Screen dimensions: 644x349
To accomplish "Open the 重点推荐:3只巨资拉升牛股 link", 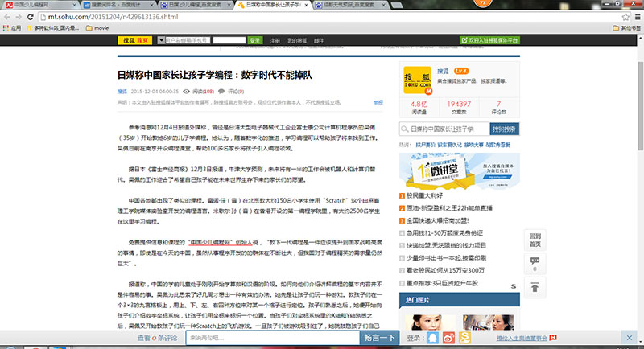I will pos(442,283).
